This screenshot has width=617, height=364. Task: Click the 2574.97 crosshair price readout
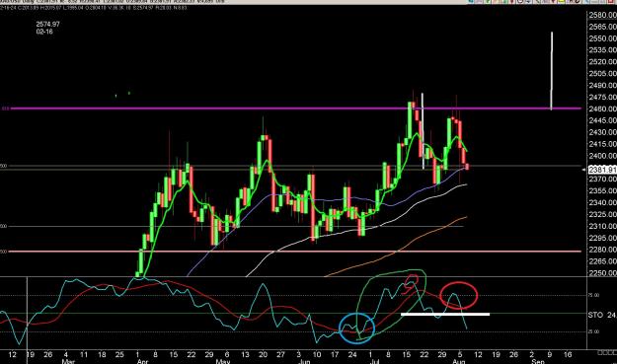tap(48, 24)
